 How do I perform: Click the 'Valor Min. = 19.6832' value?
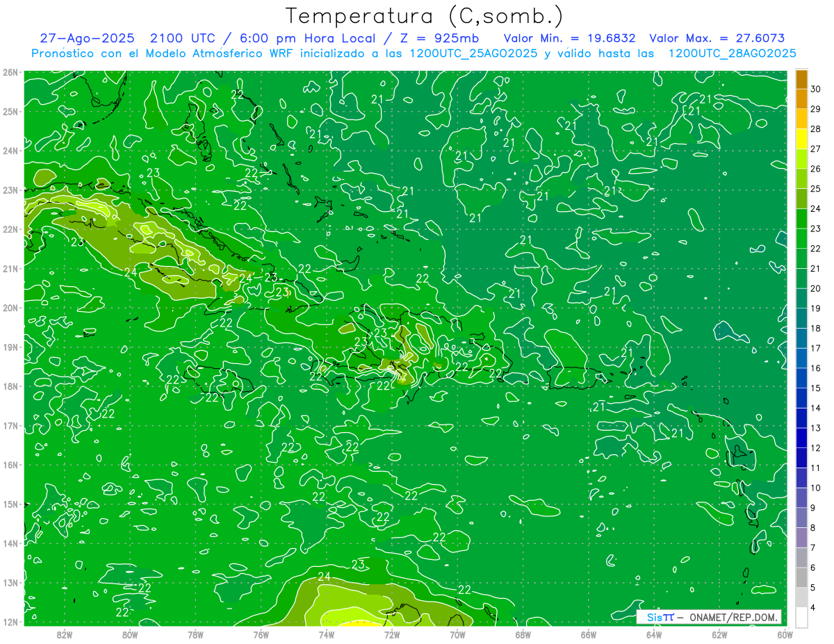click(x=570, y=38)
